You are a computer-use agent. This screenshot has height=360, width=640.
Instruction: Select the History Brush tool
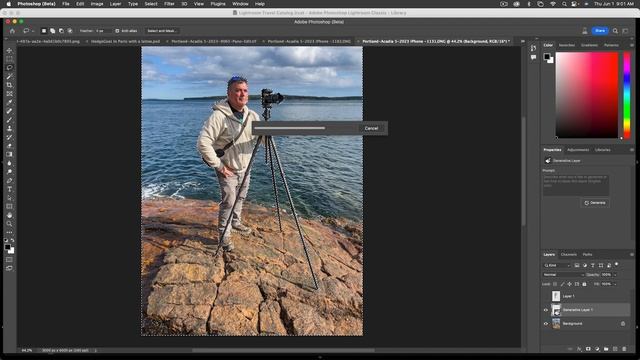click(9, 137)
